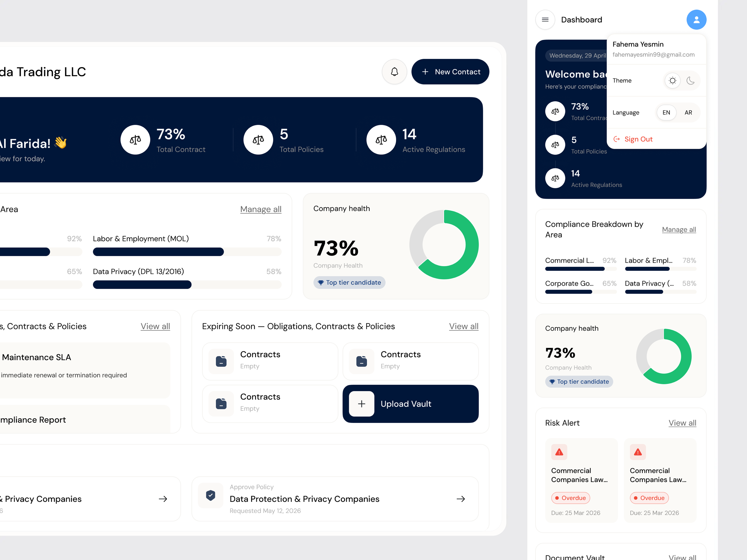Click Overdue badge on first Risk Alert card
This screenshot has height=560, width=747.
(x=570, y=498)
